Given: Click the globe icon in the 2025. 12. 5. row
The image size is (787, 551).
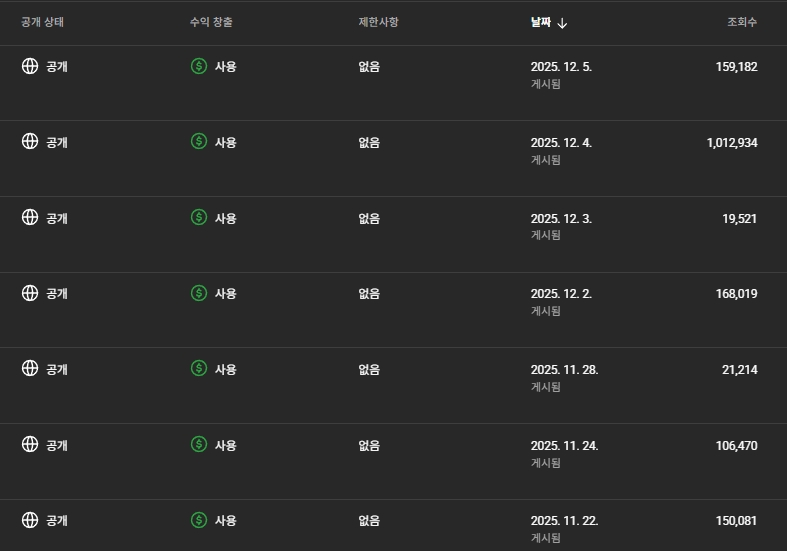Looking at the screenshot, I should 30,66.
